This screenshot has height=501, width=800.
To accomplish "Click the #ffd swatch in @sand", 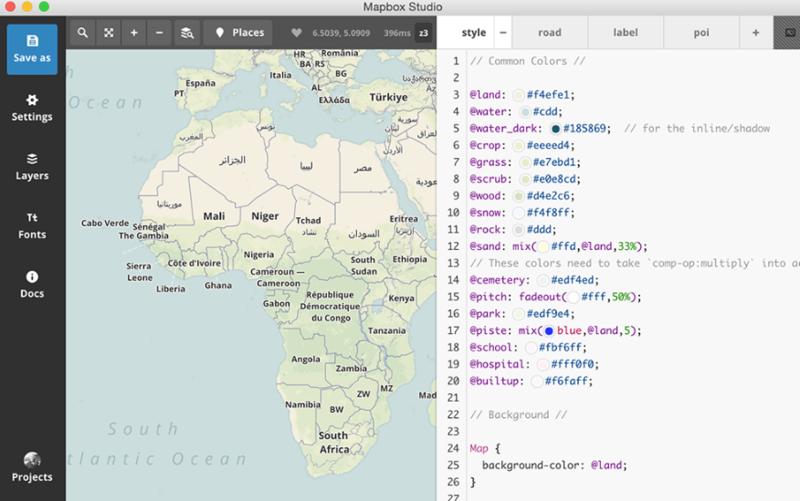I will tap(543, 246).
